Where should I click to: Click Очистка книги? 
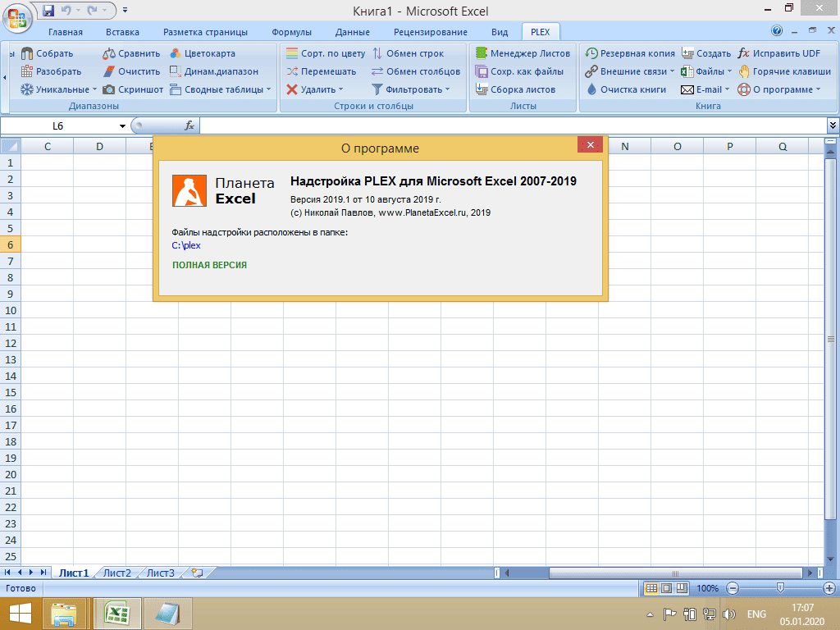[x=626, y=89]
